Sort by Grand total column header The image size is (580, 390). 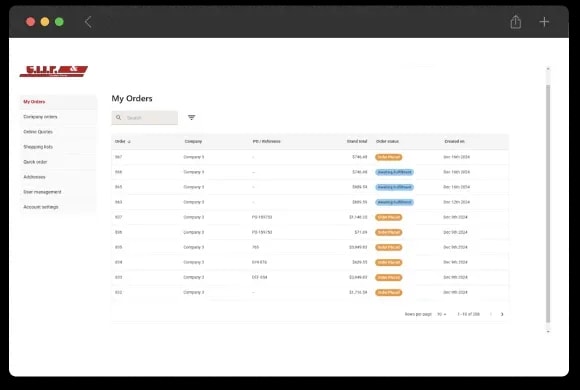click(x=357, y=142)
